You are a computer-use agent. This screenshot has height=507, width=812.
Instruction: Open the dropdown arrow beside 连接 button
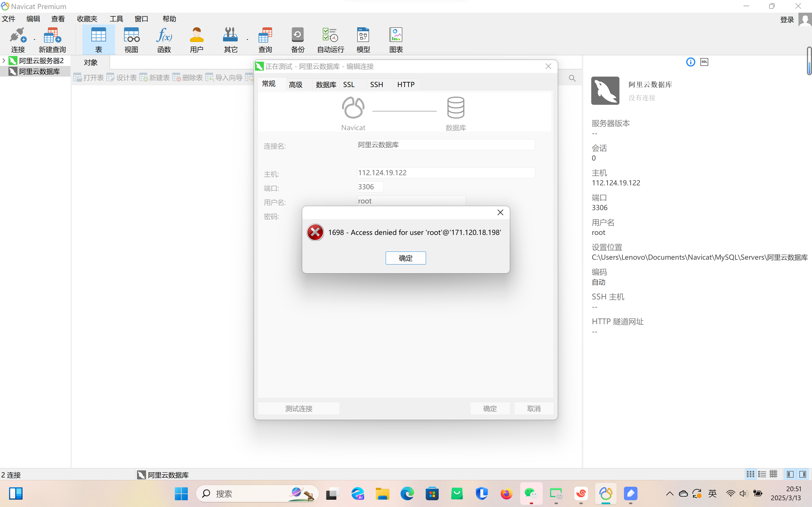tap(35, 39)
